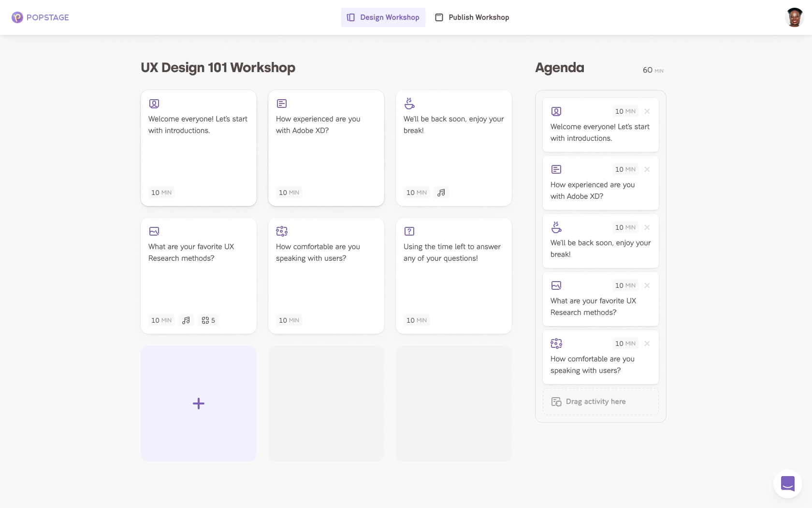
Task: Remove Welcome everyone item from Agenda
Action: click(x=647, y=111)
